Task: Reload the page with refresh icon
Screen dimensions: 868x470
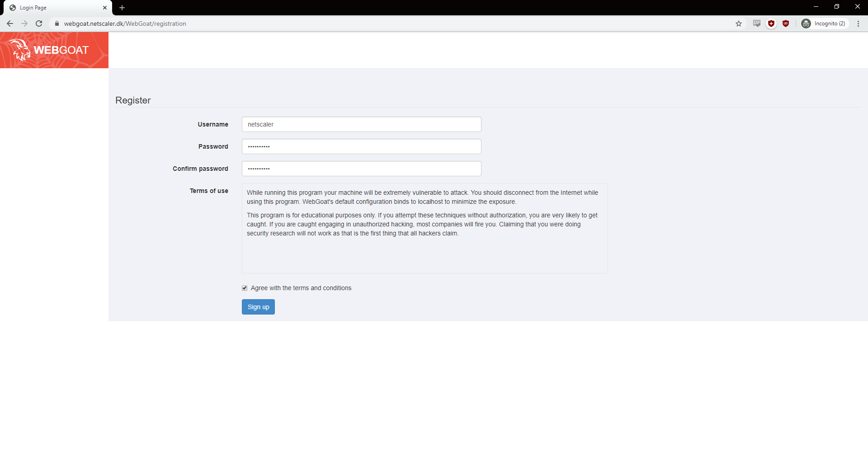Action: pyautogui.click(x=39, y=23)
